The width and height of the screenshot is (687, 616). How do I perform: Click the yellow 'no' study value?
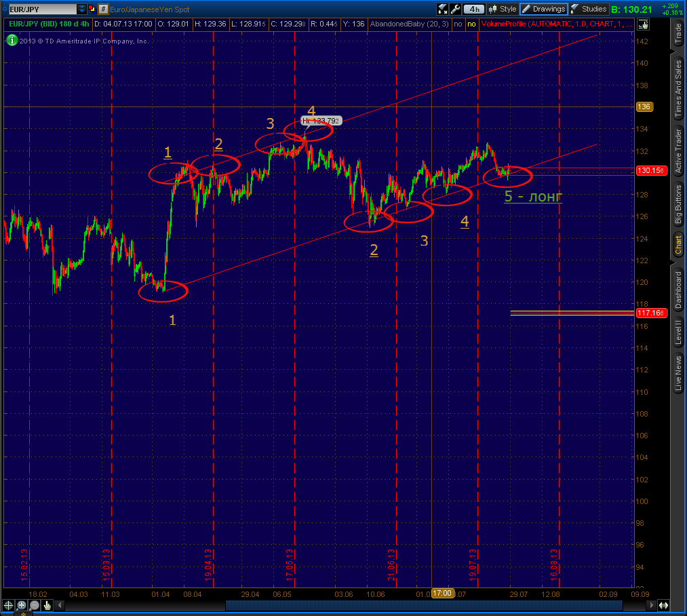(471, 24)
